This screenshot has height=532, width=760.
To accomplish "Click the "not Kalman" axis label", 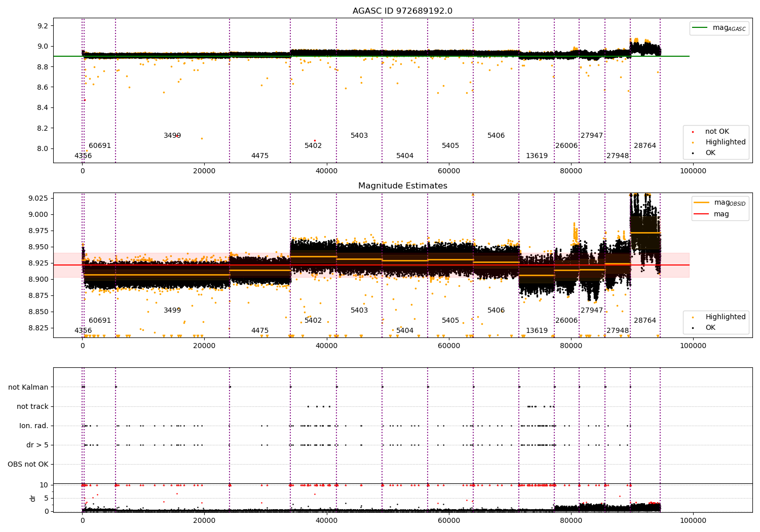I will [x=28, y=388].
